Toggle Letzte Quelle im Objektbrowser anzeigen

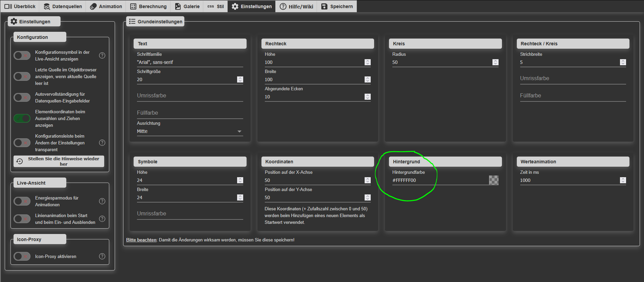click(x=22, y=76)
